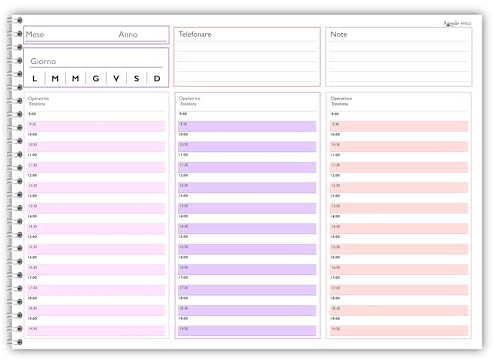The height and width of the screenshot is (360, 493).
Task: Click the 13:30 band in pink column
Action: (96, 208)
